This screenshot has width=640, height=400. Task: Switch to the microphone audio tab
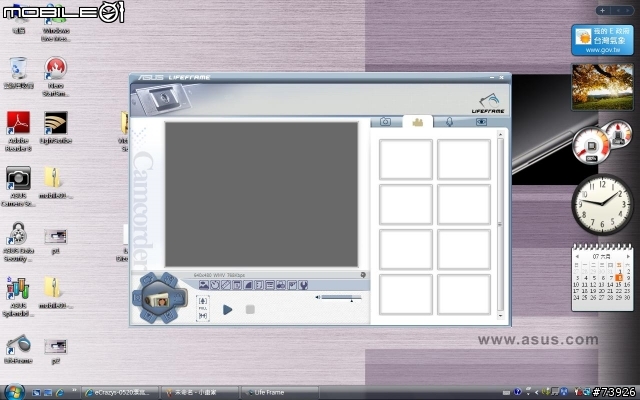pos(449,122)
